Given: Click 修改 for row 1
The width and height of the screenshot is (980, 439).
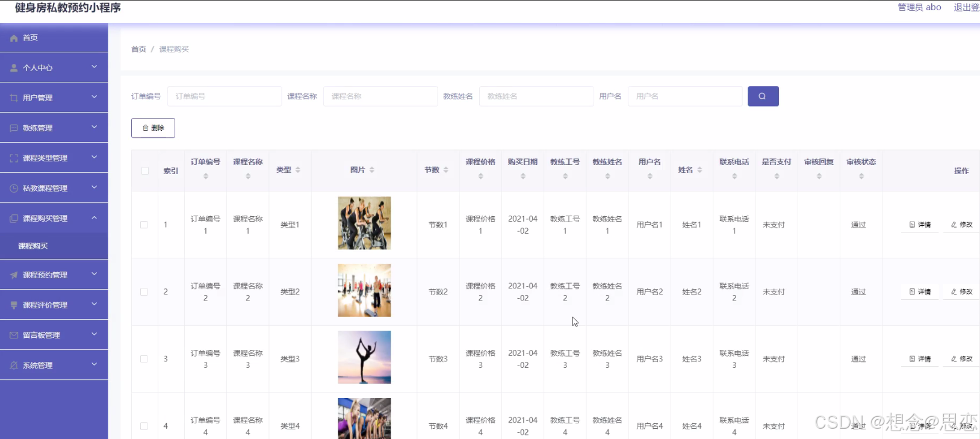Looking at the screenshot, I should 962,225.
